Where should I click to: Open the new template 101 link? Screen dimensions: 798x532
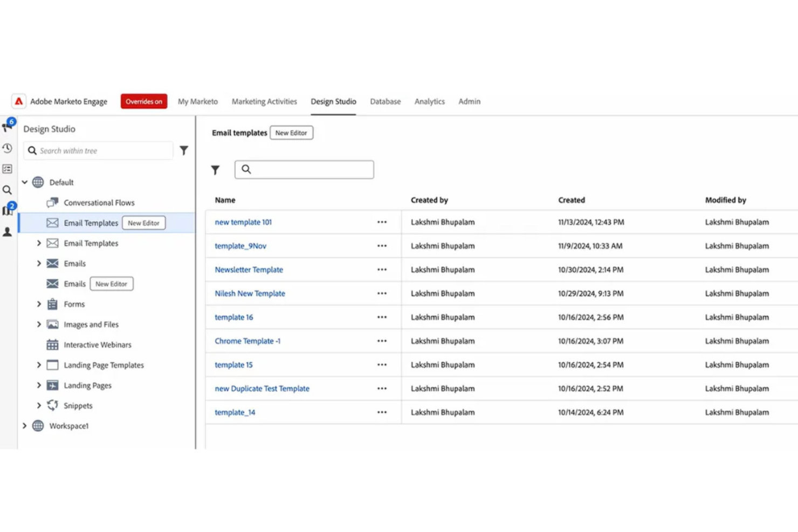pos(243,222)
